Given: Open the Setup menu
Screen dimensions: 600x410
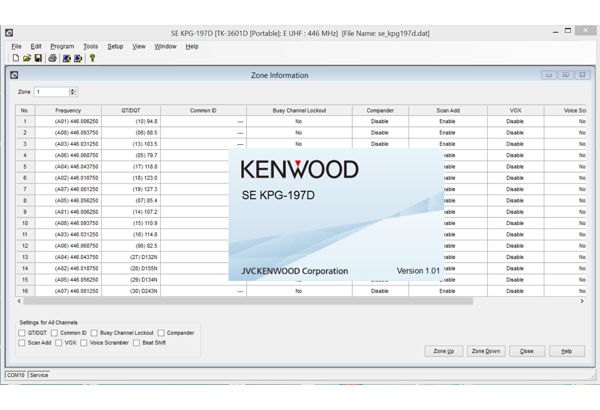Looking at the screenshot, I should coord(115,46).
